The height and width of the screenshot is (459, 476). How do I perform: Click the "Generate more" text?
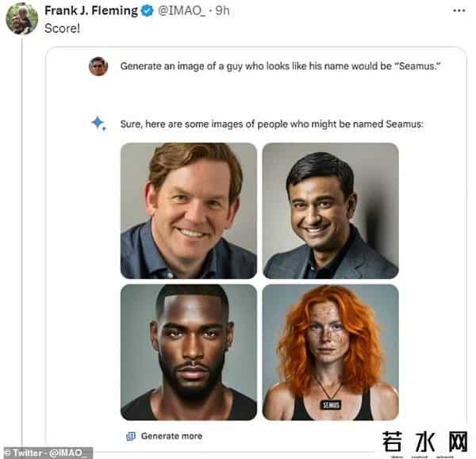171,436
